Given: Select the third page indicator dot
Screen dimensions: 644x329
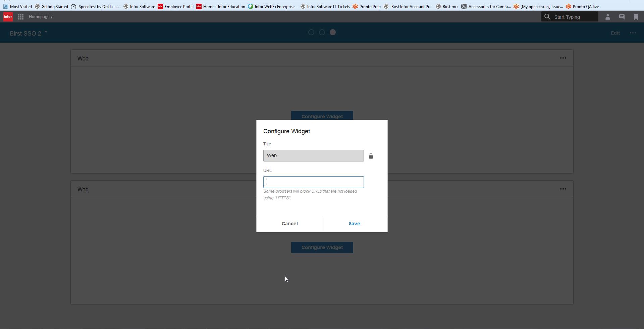Looking at the screenshot, I should [333, 33].
